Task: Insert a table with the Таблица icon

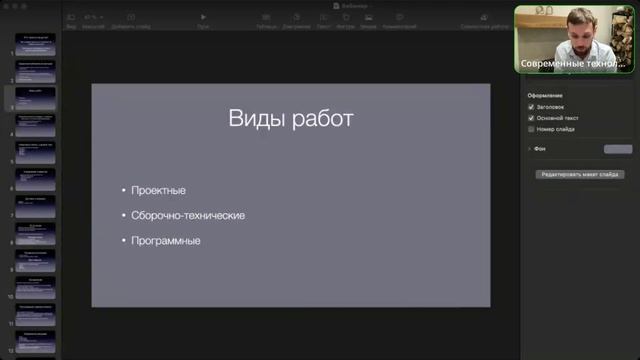Action: [x=266, y=18]
